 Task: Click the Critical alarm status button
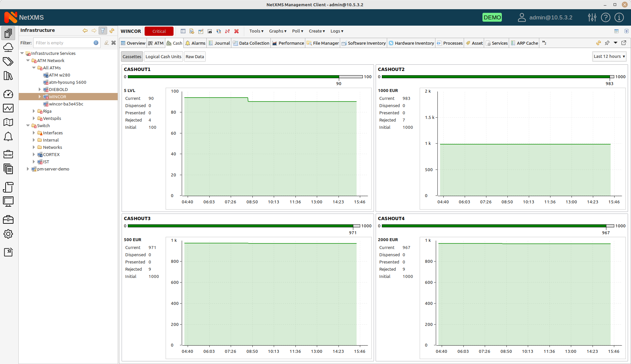pos(159,31)
